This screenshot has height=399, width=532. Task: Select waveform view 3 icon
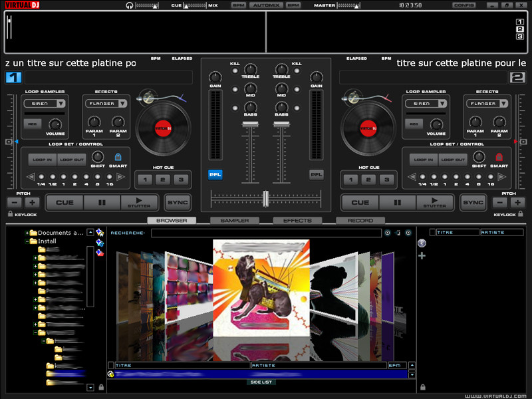point(520,37)
